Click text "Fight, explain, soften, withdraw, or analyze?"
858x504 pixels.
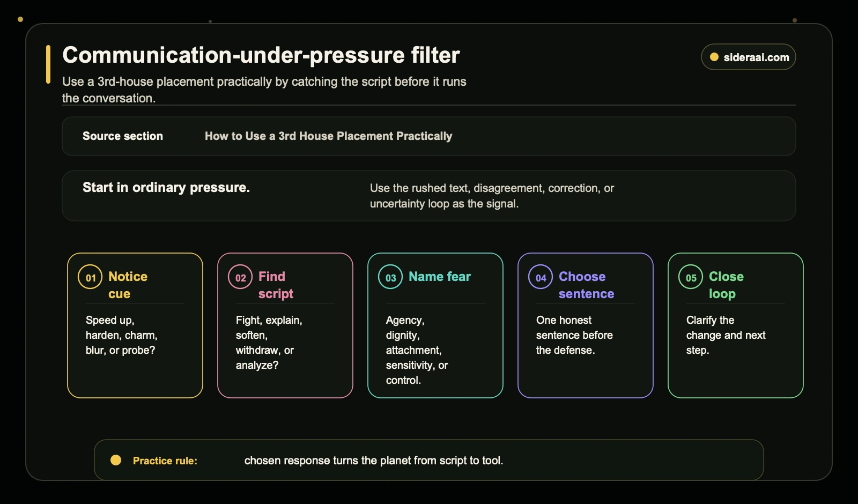click(269, 343)
